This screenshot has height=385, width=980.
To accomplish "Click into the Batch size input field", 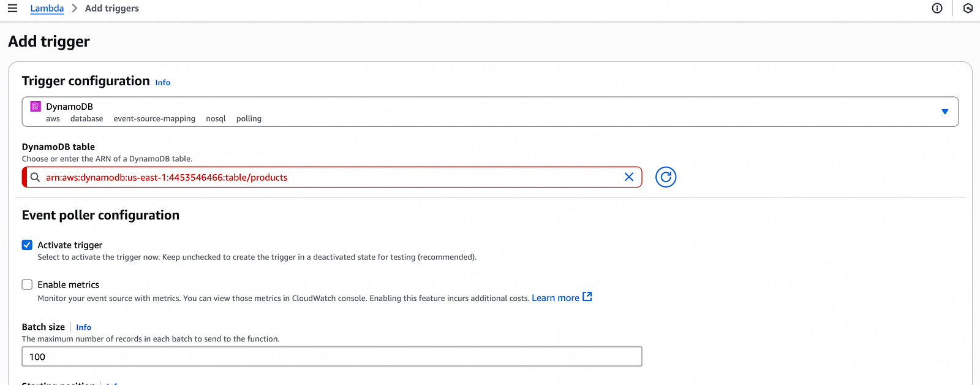I will pos(332,357).
